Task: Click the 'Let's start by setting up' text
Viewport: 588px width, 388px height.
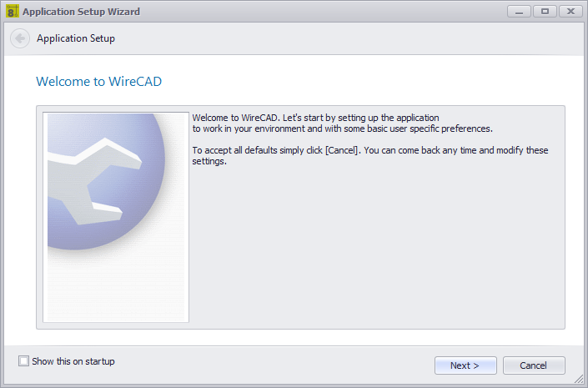Action: click(361, 118)
